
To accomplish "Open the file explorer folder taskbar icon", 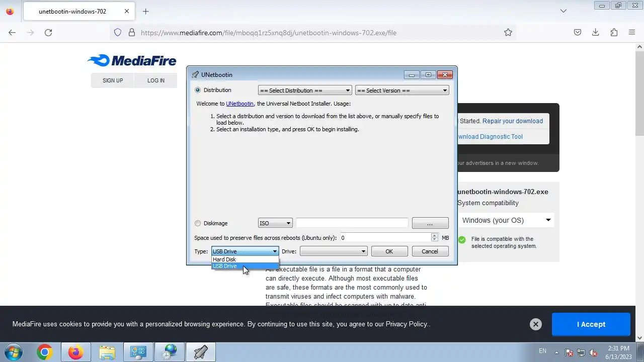I will [107, 352].
